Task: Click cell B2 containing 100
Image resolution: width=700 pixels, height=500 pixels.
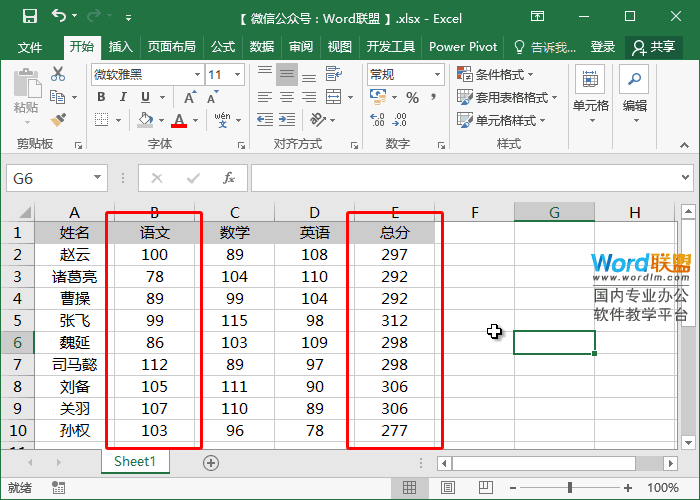Action: tap(154, 255)
